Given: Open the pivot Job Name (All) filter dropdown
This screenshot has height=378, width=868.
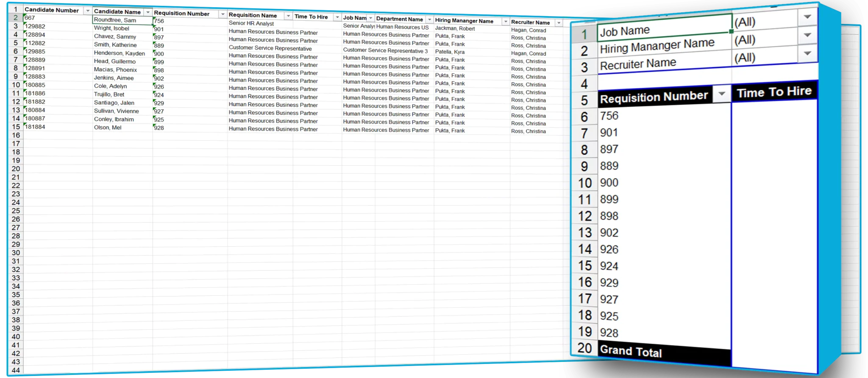Looking at the screenshot, I should [x=807, y=17].
